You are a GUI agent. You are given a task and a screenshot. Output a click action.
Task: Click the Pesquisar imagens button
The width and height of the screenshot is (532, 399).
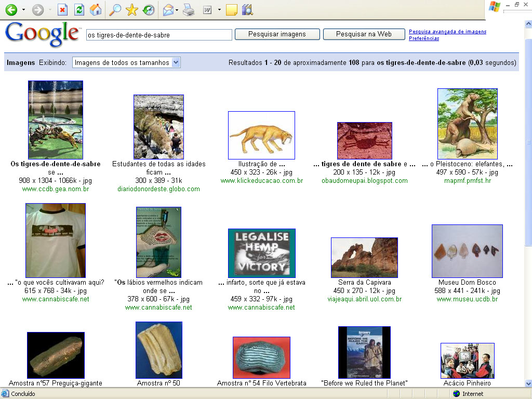[x=277, y=34]
